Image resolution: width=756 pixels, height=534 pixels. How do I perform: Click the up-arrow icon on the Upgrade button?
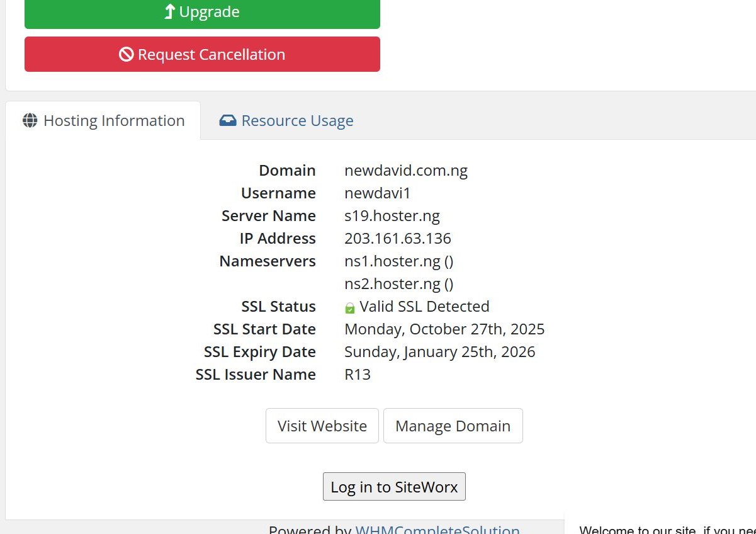tap(169, 12)
